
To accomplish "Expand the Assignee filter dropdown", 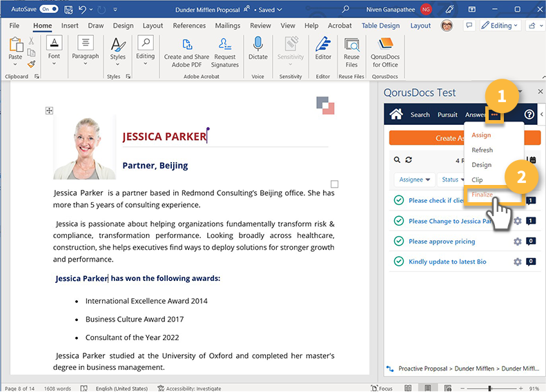I will tap(415, 179).
